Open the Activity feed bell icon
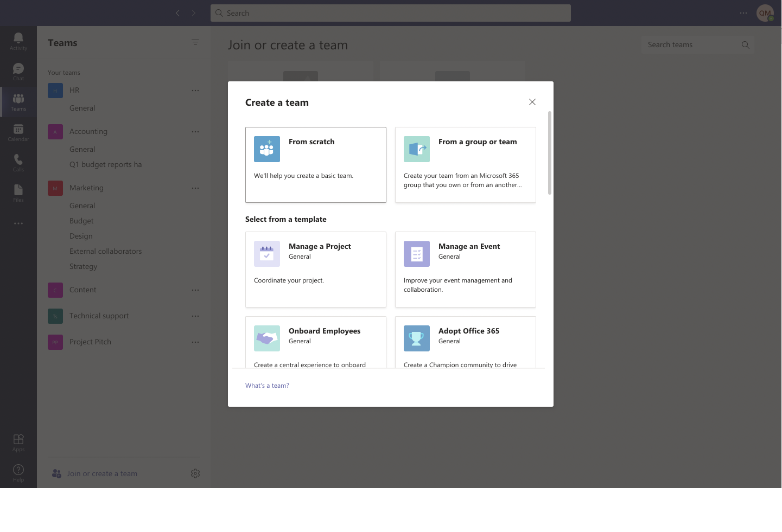782x532 pixels. click(x=18, y=41)
